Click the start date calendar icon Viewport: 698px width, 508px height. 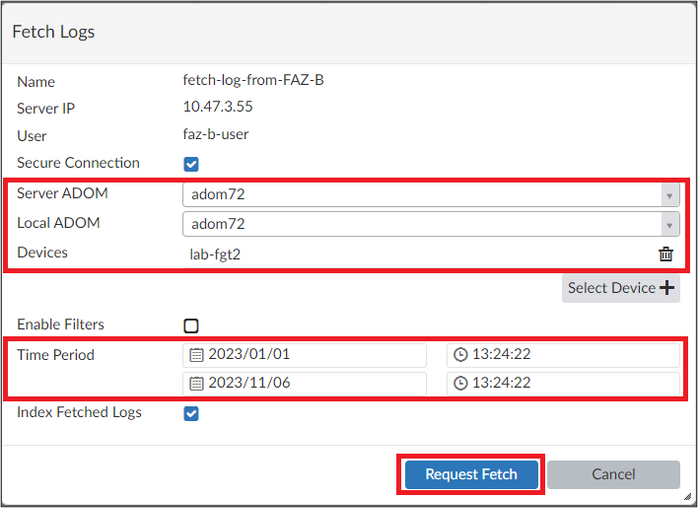click(x=197, y=355)
